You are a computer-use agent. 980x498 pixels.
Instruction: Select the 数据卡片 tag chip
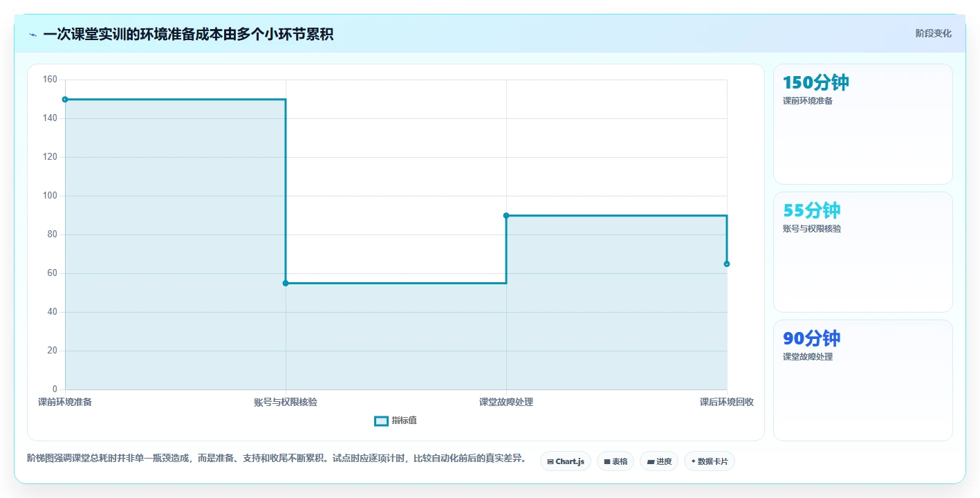tap(709, 461)
